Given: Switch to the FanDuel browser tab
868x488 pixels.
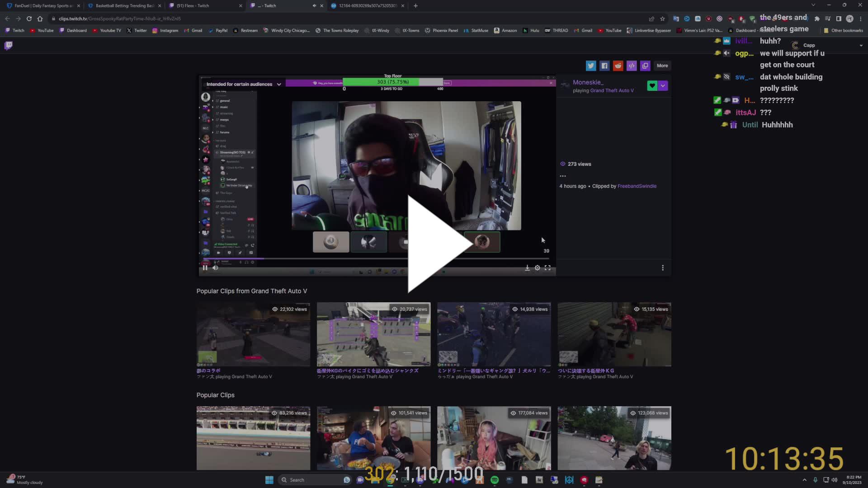Looking at the screenshot, I should coord(38,6).
